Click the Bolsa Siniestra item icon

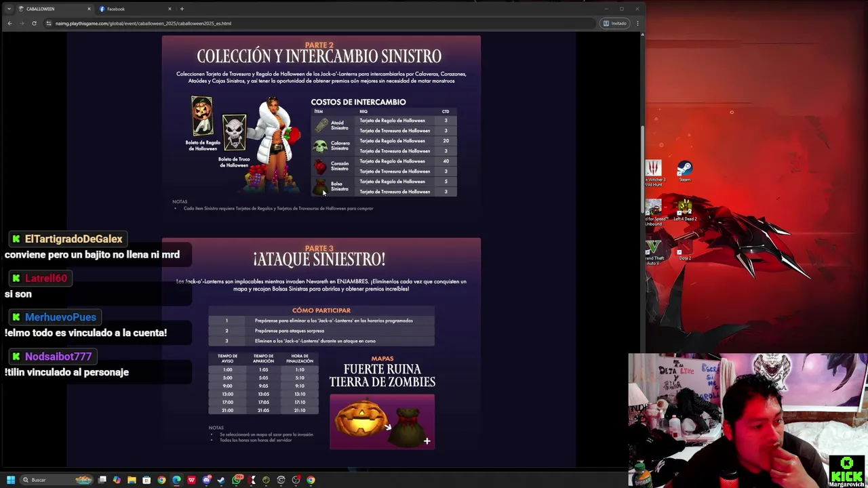[320, 186]
